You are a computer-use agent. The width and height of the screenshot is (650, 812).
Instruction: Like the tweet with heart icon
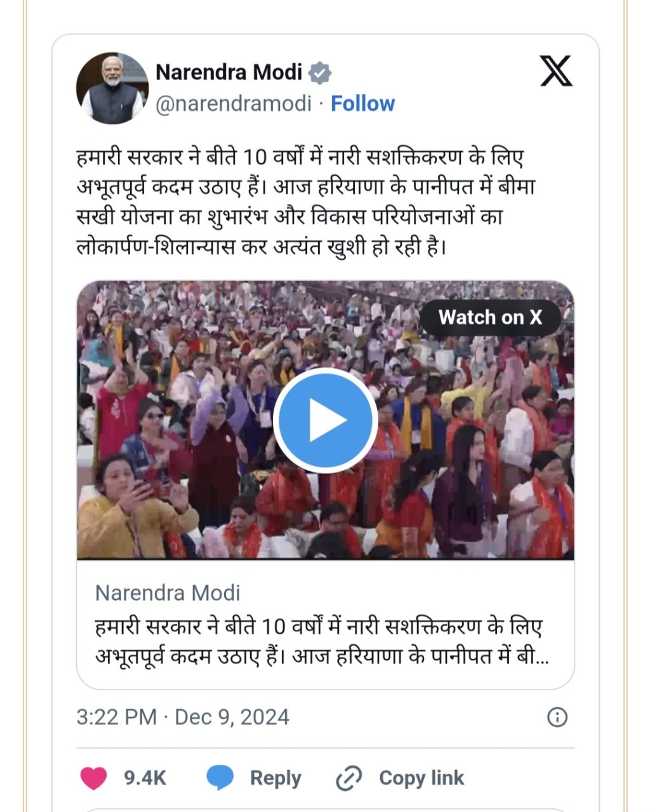coord(93,778)
